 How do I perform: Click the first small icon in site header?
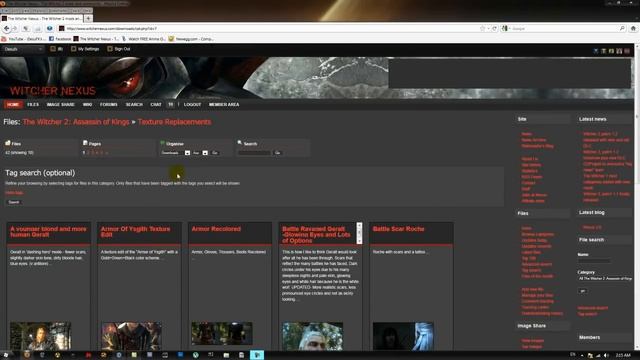tap(596, 51)
